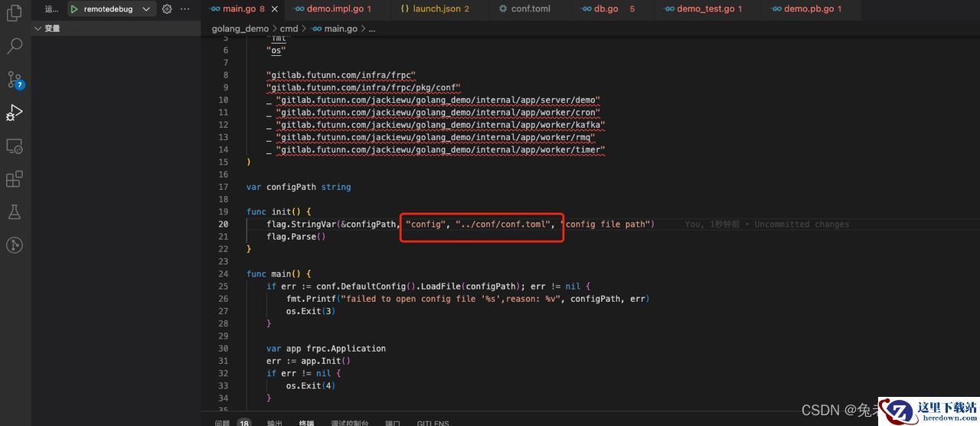Click the GitLens Uncommitted changes annotation
The width and height of the screenshot is (980, 426).
pyautogui.click(x=767, y=224)
